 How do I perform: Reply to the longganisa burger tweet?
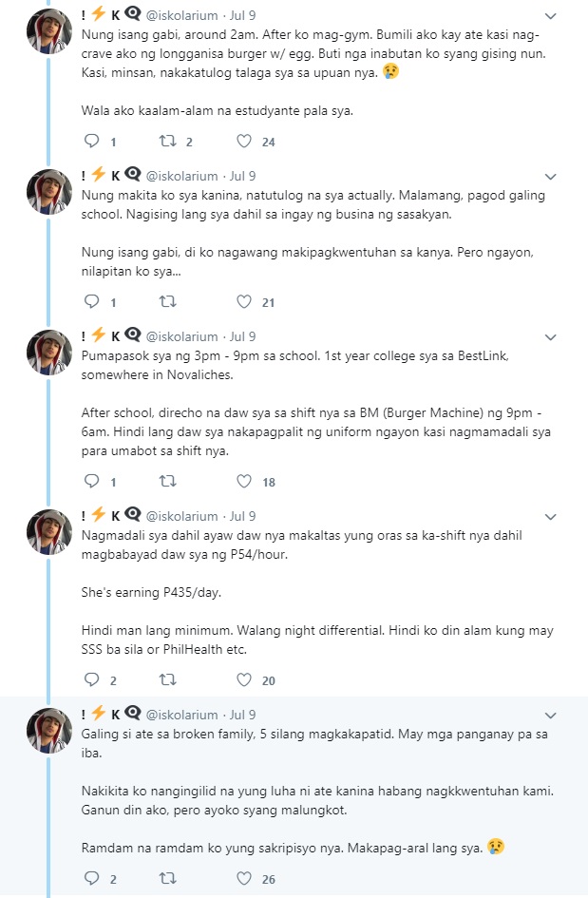[x=91, y=141]
